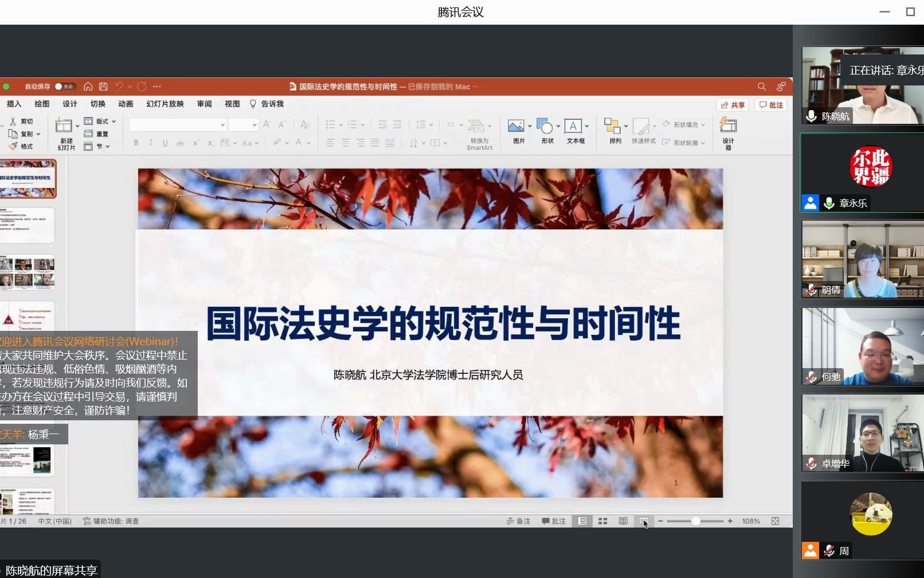This screenshot has width=924, height=578.
Task: Open the 绘图 ribbon tab
Action: click(x=42, y=104)
